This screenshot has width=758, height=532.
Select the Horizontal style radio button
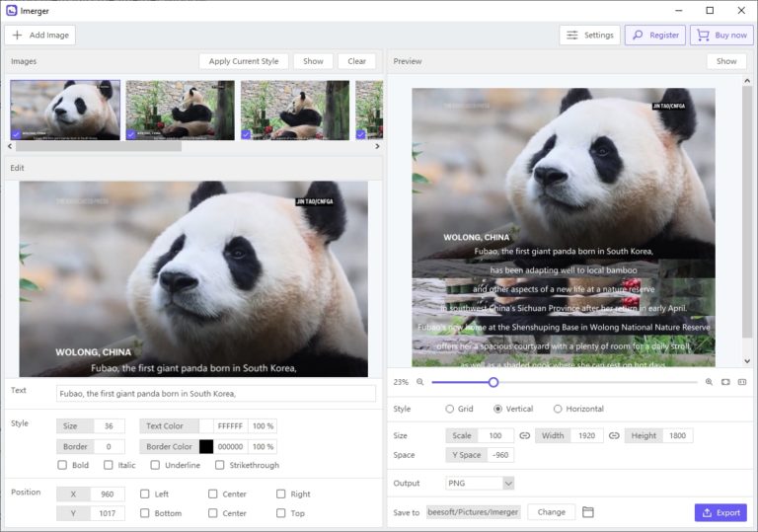[x=558, y=409]
